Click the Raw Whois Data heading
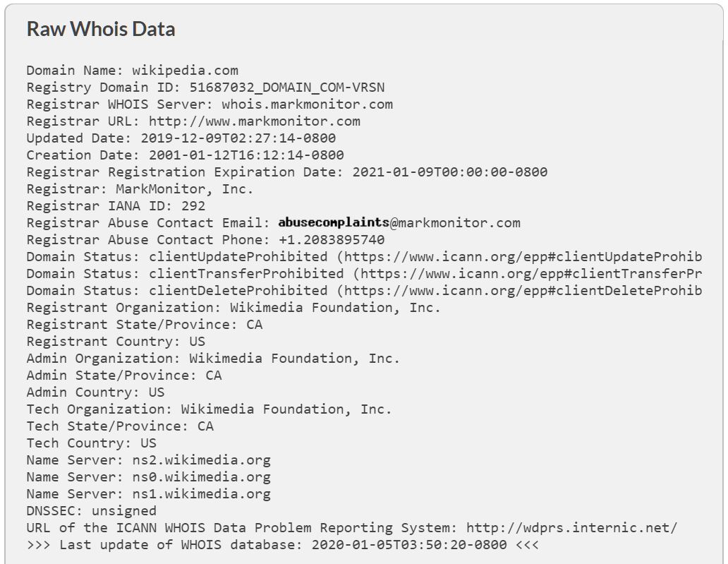 101,29
